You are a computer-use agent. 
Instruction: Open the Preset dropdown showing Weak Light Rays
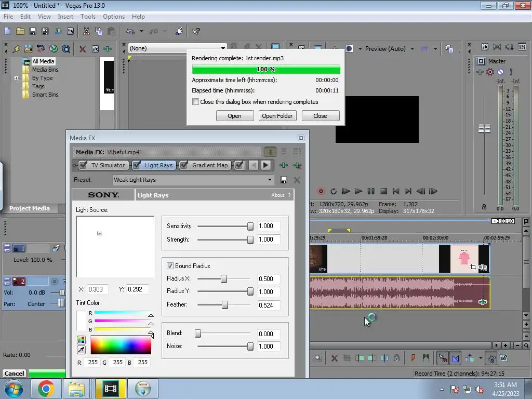(270, 180)
